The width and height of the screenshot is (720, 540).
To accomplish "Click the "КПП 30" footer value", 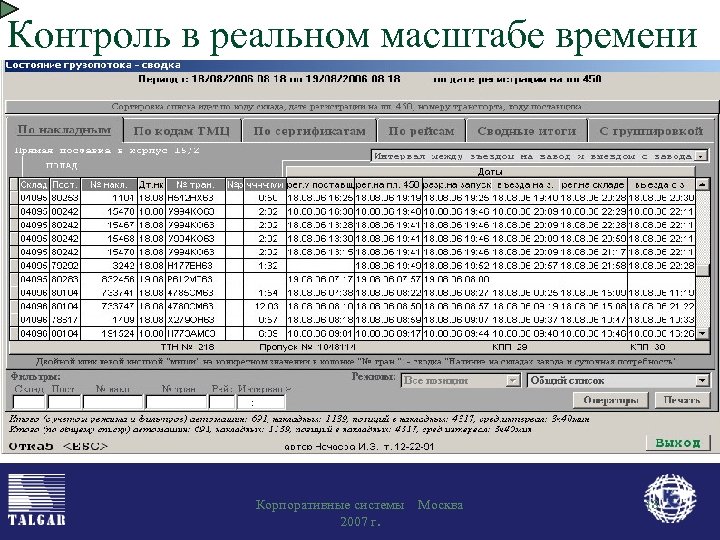I will 647,347.
